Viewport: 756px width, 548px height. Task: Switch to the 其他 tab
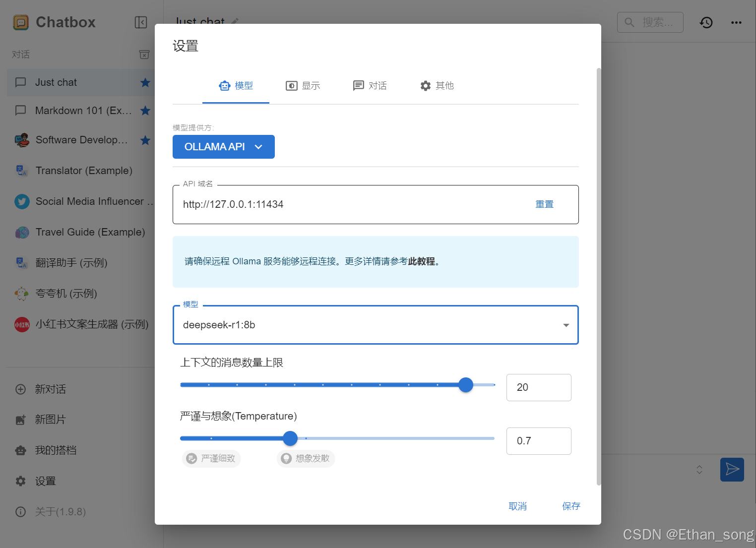coord(437,86)
